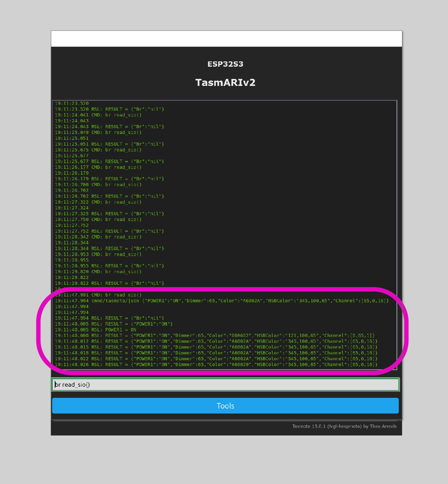The image size is (448, 484).
Task: Select the RSL: POWER1 = ON line
Action: click(96, 330)
